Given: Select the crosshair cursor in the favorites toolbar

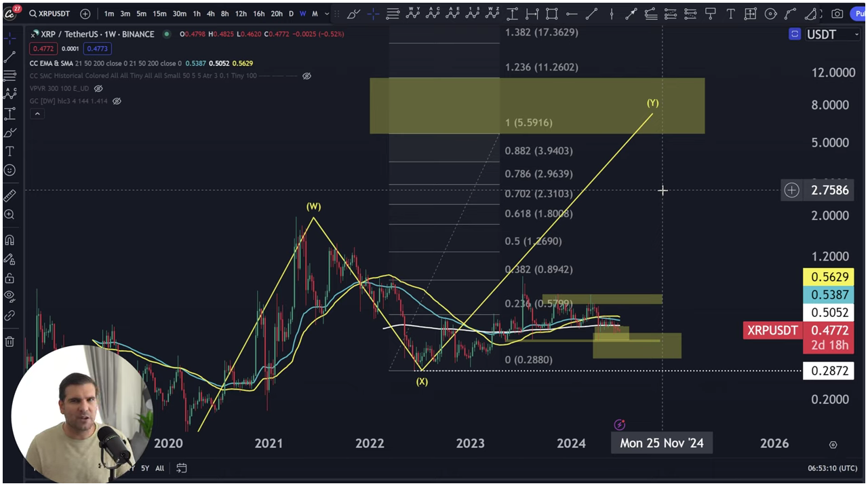Looking at the screenshot, I should tap(373, 14).
